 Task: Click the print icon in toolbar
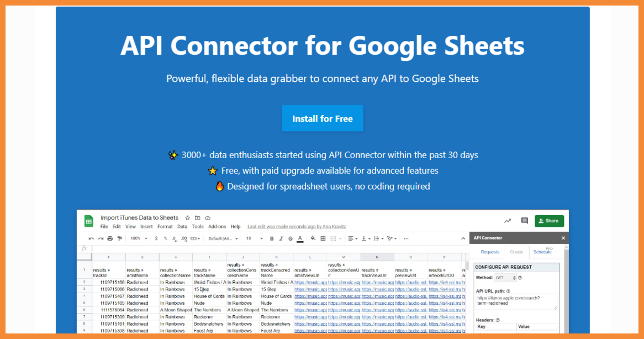pos(110,238)
